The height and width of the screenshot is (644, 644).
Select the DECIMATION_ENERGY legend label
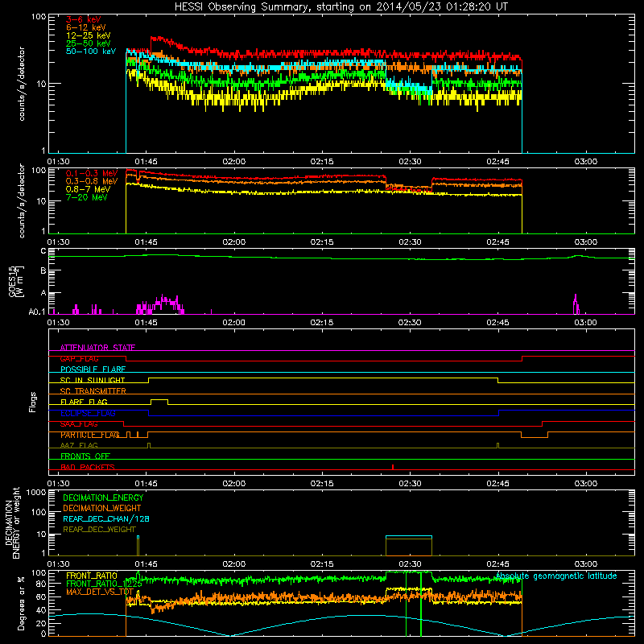[103, 497]
